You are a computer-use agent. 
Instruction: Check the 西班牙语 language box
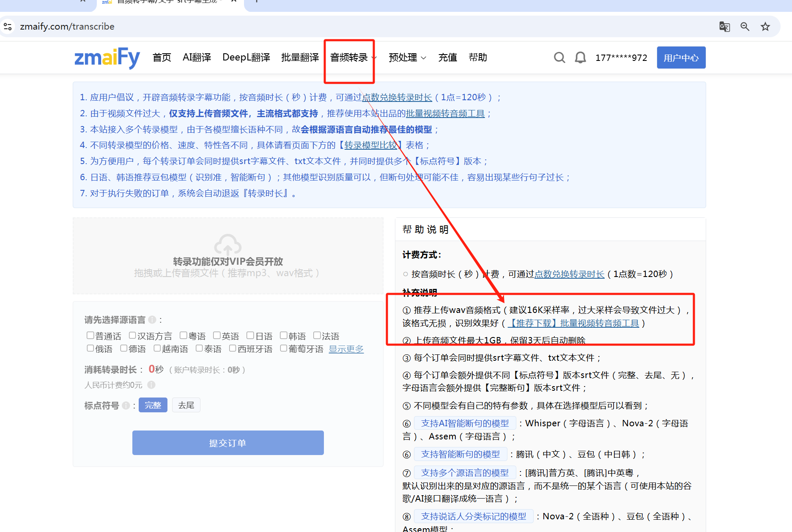click(x=233, y=348)
